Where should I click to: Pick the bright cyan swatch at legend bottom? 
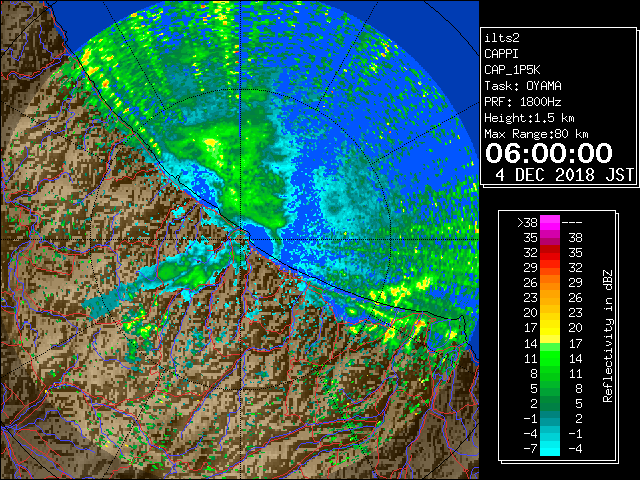(550, 448)
